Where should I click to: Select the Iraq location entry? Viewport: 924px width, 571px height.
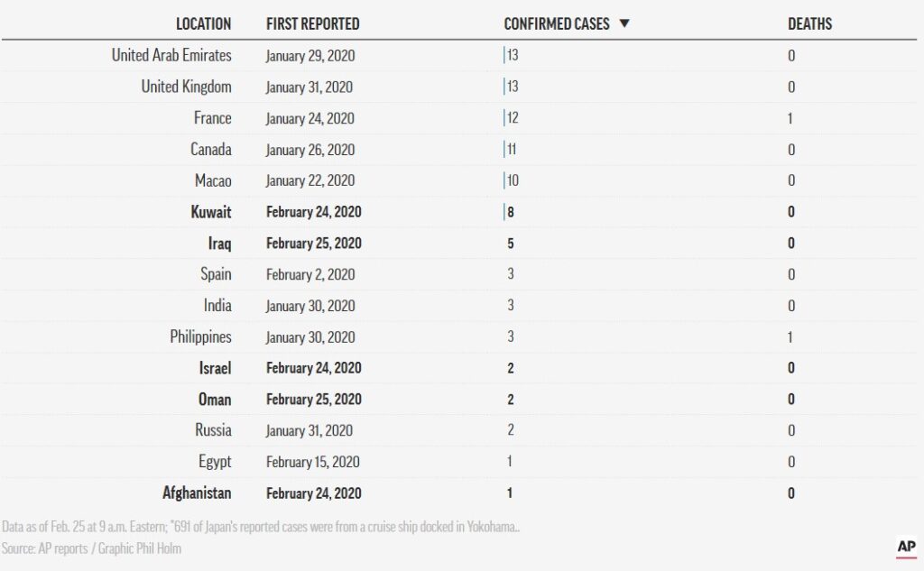219,244
